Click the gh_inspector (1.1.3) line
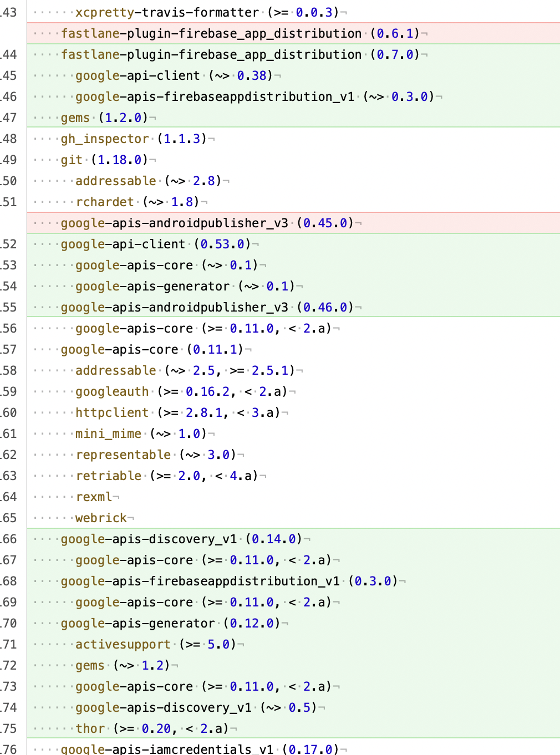Screen dimensions: 560x755 [294, 139]
